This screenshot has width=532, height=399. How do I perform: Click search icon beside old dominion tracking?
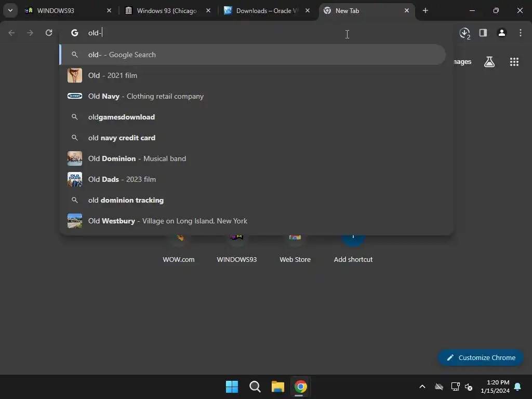click(x=75, y=200)
